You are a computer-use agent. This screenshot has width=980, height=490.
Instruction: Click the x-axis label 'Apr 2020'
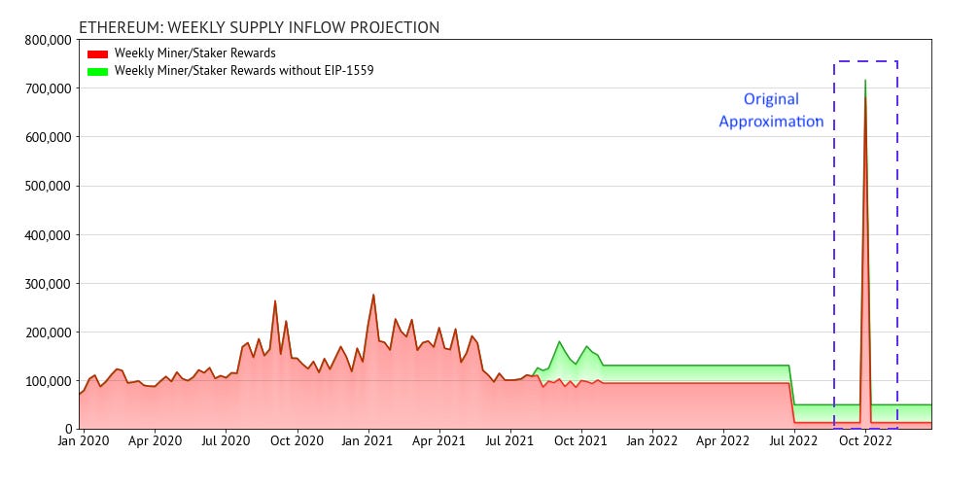point(155,441)
